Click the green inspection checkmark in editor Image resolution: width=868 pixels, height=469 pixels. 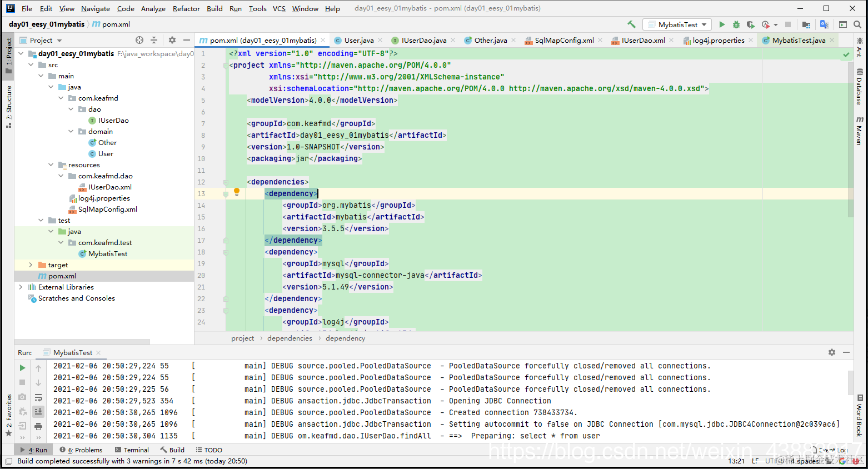click(846, 54)
